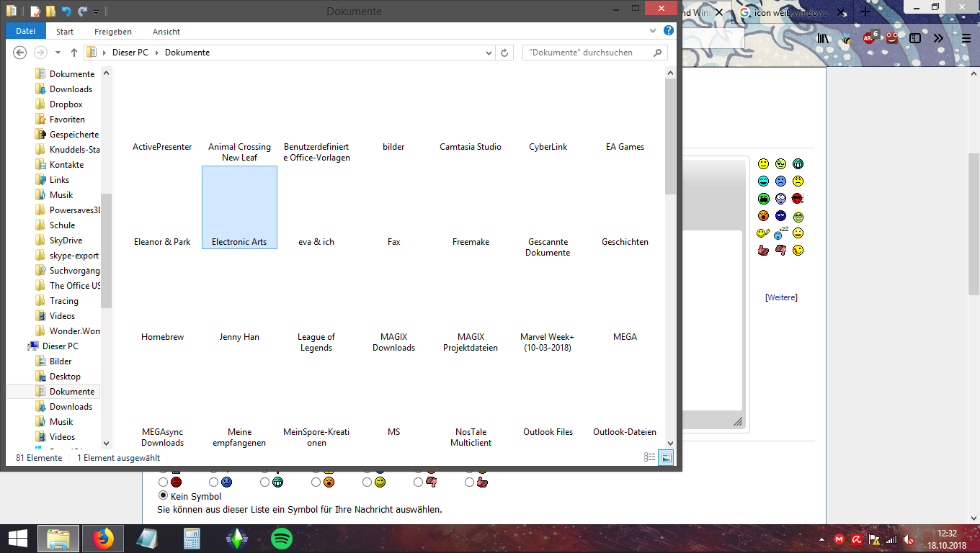The width and height of the screenshot is (980, 553).
Task: Click the Redo arrow in the quick access toolbar
Action: click(83, 12)
